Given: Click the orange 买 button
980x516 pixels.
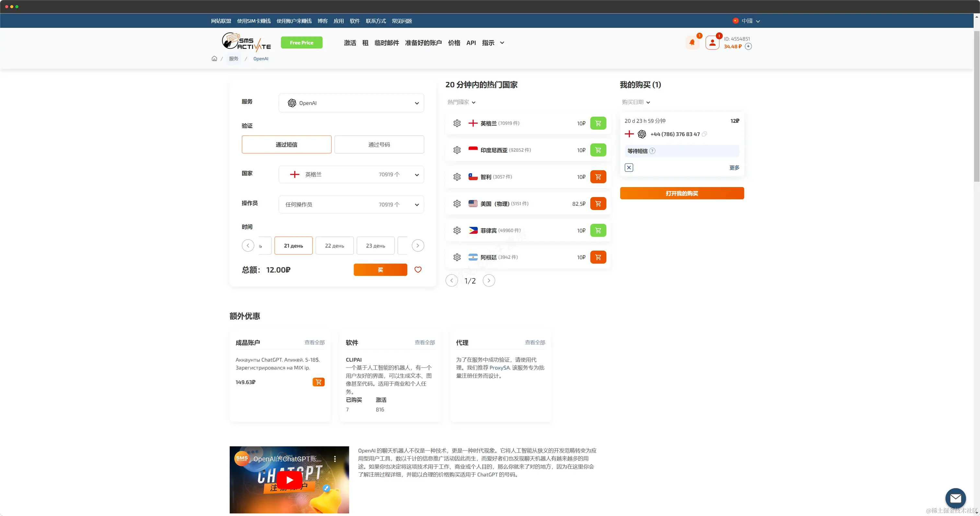Looking at the screenshot, I should (380, 270).
